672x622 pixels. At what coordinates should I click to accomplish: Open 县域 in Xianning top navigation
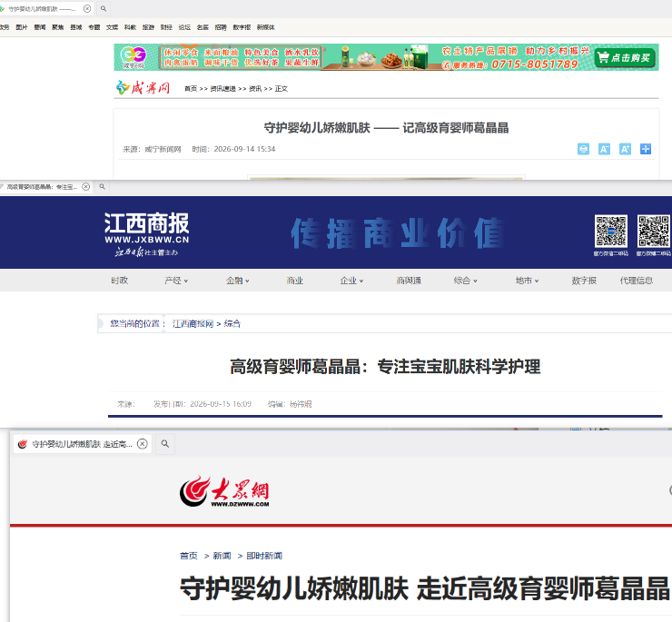tap(76, 27)
